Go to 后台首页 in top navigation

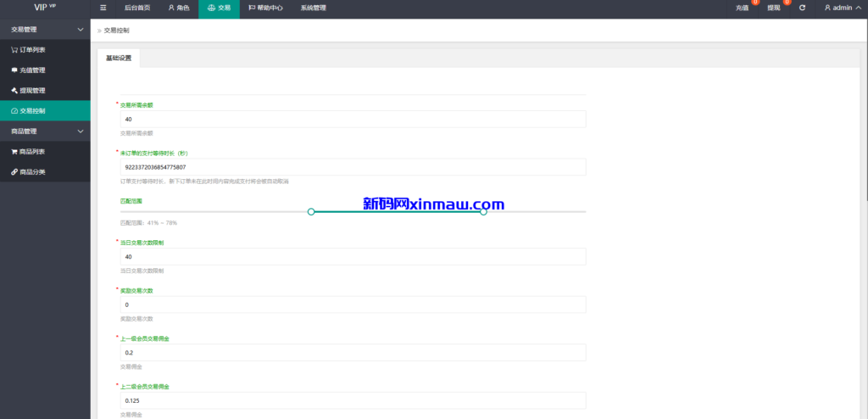click(136, 8)
